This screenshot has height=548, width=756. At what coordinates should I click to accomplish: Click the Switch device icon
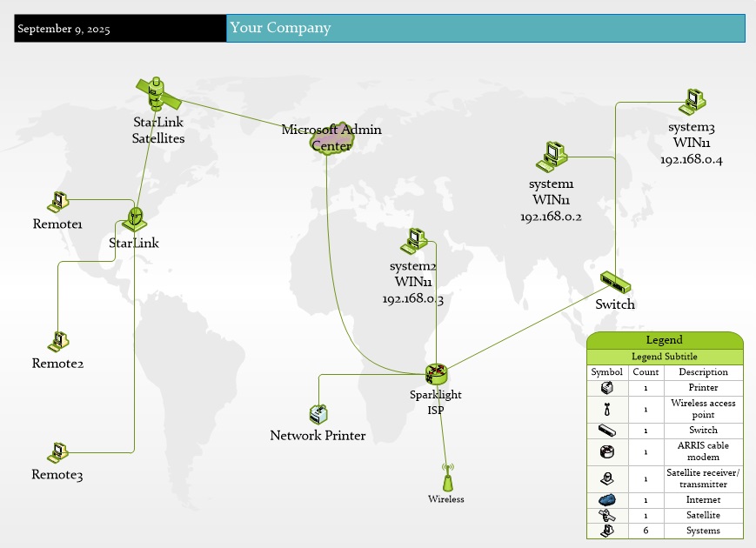tap(615, 283)
